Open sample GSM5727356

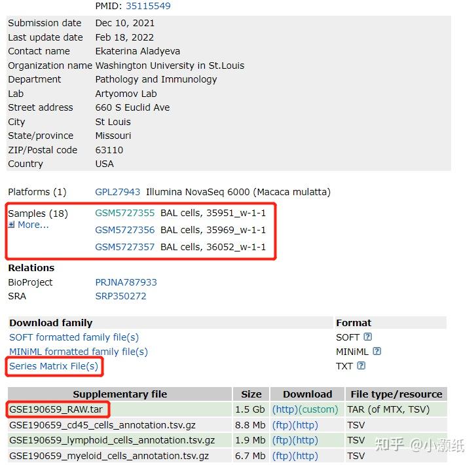(125, 230)
